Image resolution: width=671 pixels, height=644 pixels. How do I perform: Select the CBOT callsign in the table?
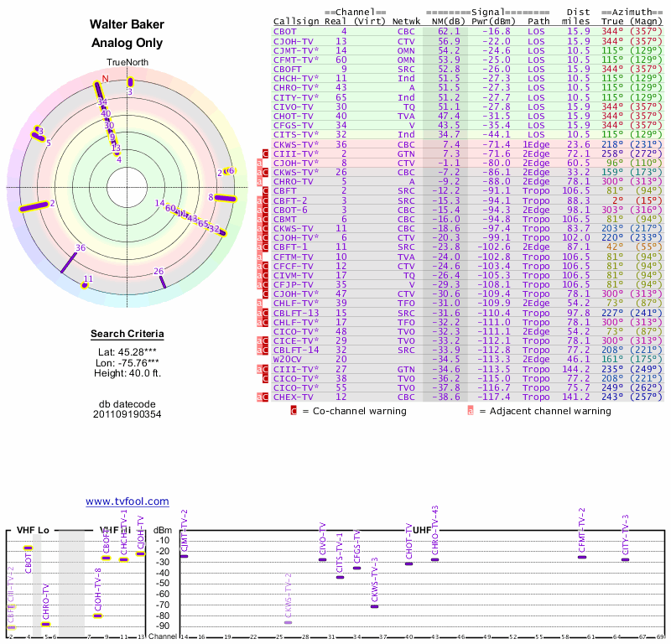285,30
